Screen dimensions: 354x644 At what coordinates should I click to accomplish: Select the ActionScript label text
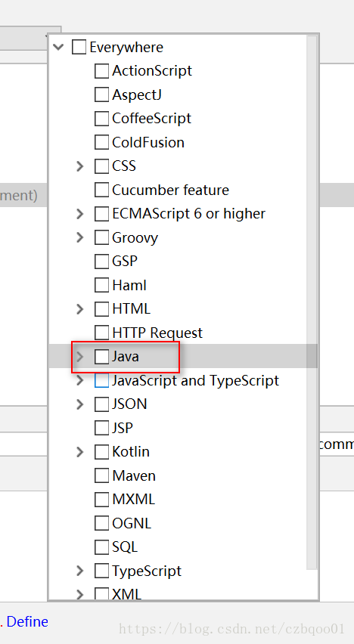(x=152, y=70)
